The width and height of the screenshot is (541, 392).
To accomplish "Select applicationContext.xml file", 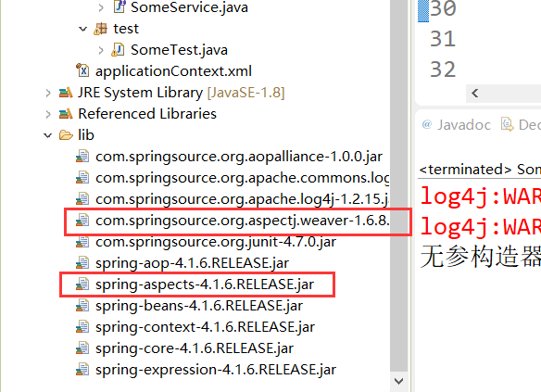I will click(x=173, y=71).
